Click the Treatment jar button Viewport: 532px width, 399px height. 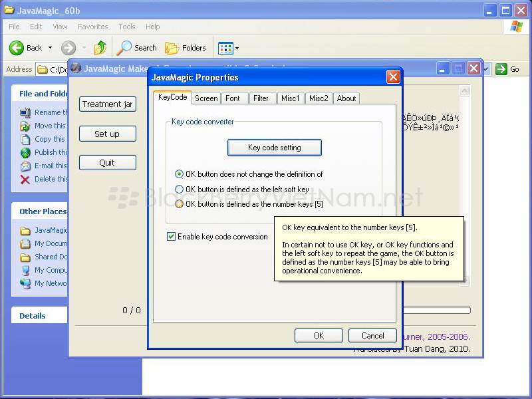[108, 104]
